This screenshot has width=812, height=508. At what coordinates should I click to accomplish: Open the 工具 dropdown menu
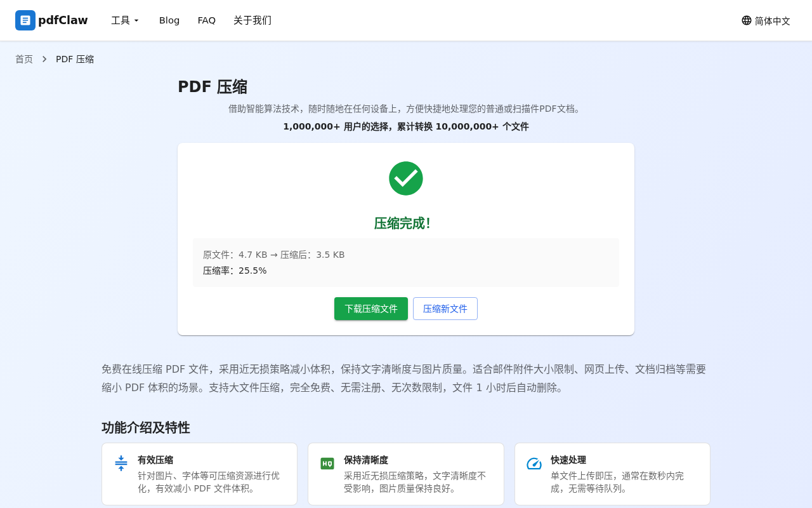click(x=125, y=20)
